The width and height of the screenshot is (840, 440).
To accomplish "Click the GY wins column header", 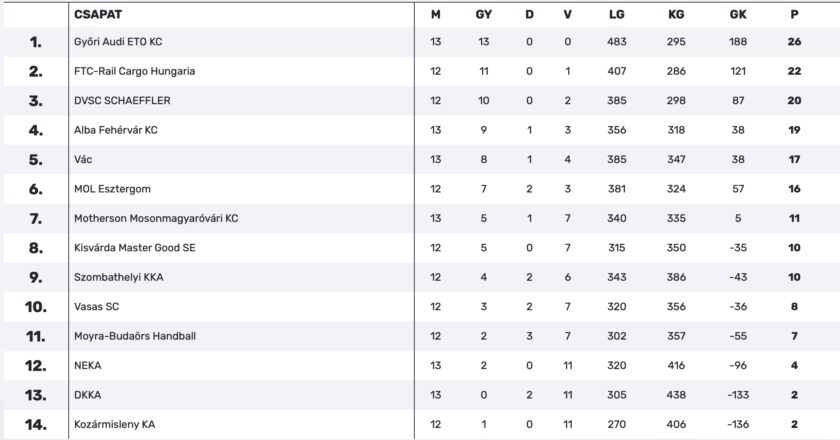I will pyautogui.click(x=483, y=14).
